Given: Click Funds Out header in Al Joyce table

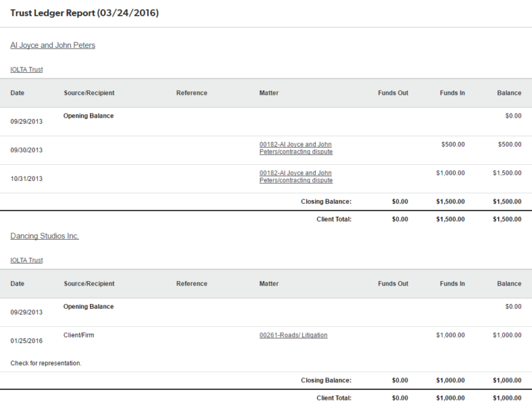Looking at the screenshot, I should coord(393,93).
